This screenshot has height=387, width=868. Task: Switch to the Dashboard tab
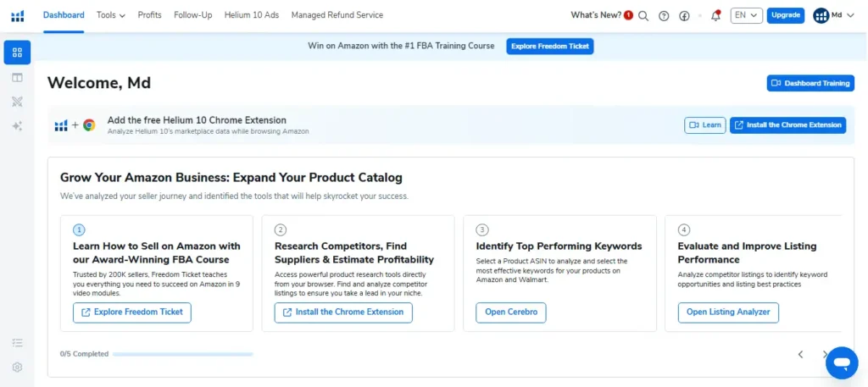tap(64, 15)
